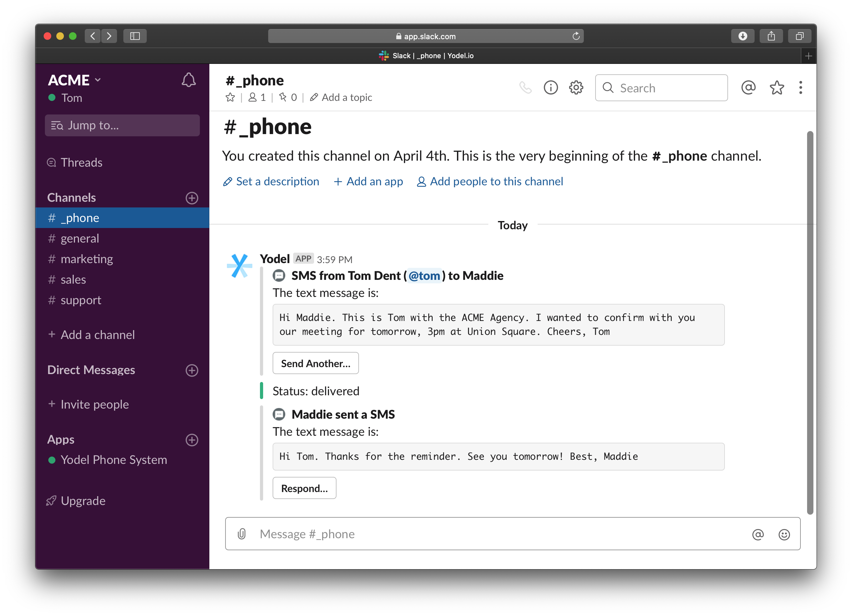Expand the ACME workspace menu
The height and width of the screenshot is (616, 852).
click(74, 80)
